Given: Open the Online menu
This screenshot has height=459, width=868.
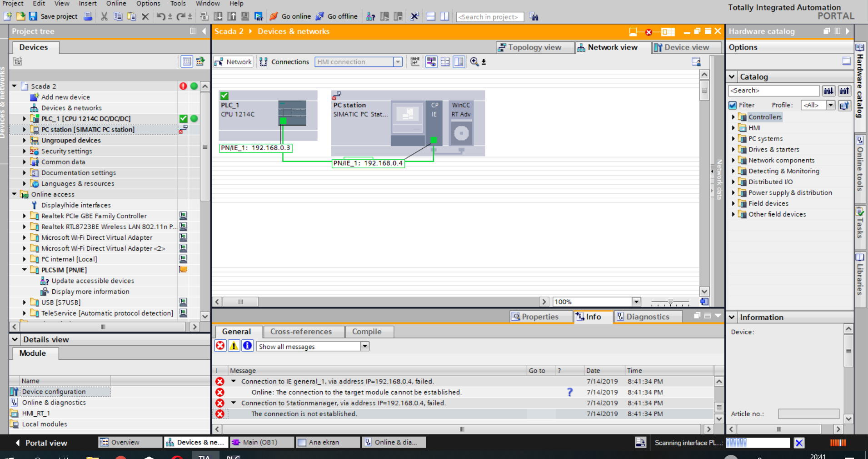Looking at the screenshot, I should coord(116,4).
